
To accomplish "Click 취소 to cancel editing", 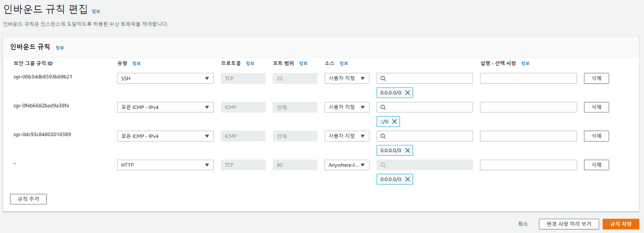I will (523, 224).
